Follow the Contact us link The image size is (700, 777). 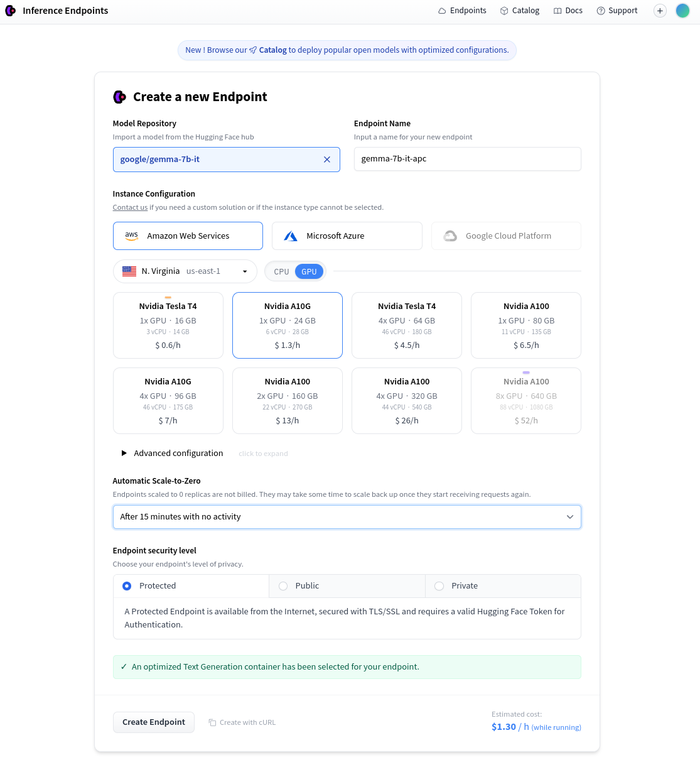(130, 207)
